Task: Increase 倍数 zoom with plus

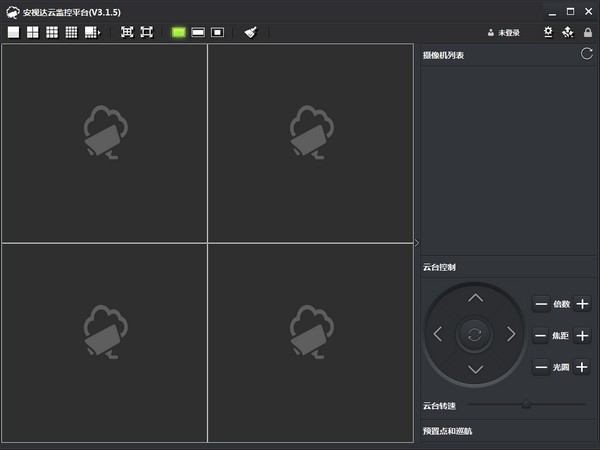Action: 582,304
